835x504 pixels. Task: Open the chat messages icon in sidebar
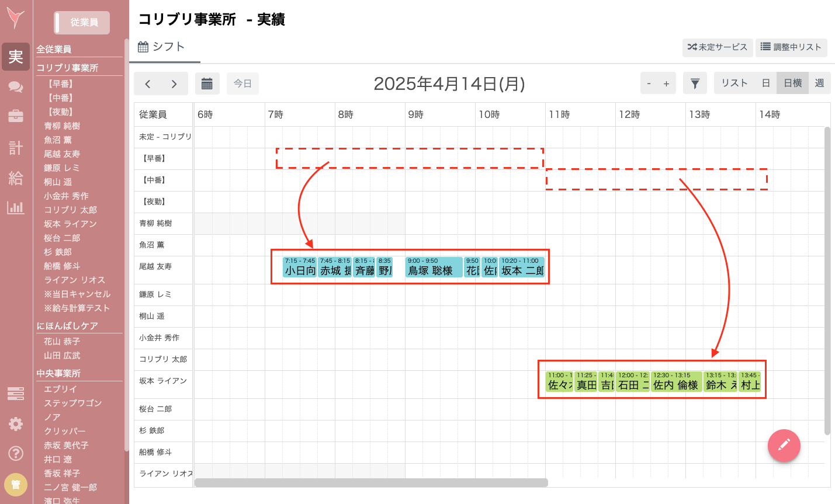[15, 86]
